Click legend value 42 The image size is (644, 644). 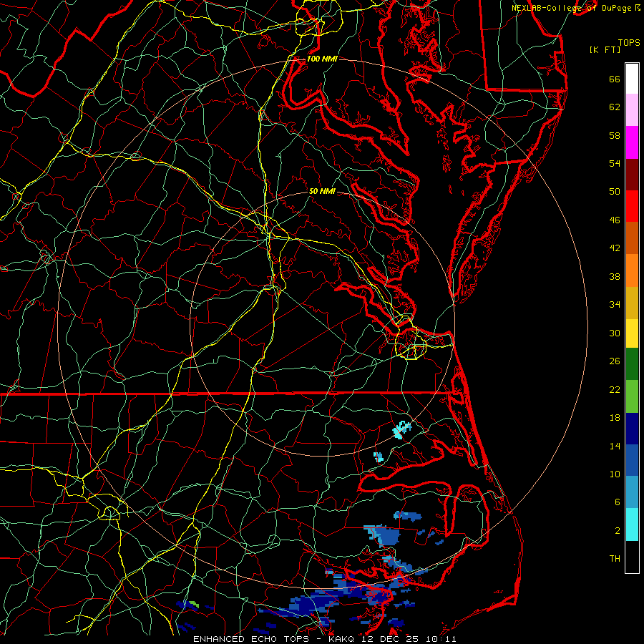pos(615,248)
